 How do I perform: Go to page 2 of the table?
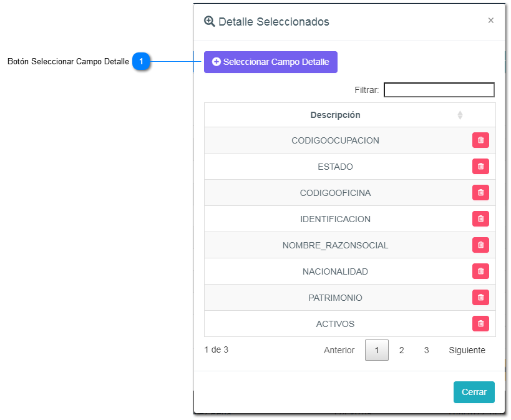pos(401,350)
